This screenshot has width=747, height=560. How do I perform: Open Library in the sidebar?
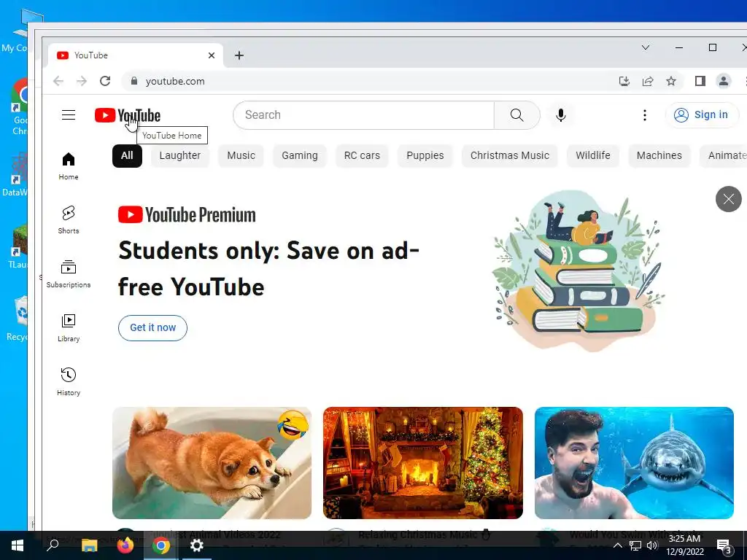(x=69, y=328)
